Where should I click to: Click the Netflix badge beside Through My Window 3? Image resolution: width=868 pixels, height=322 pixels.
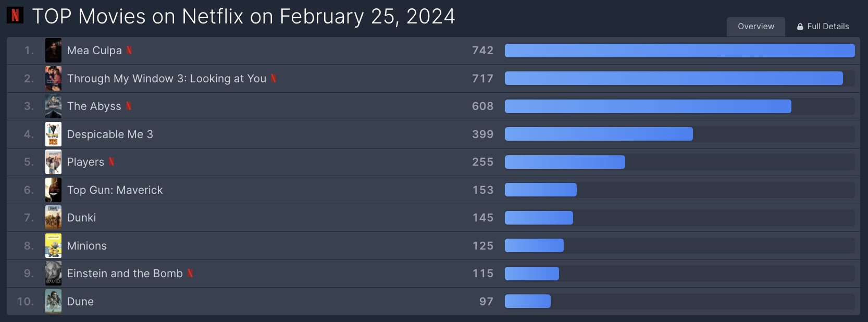274,79
